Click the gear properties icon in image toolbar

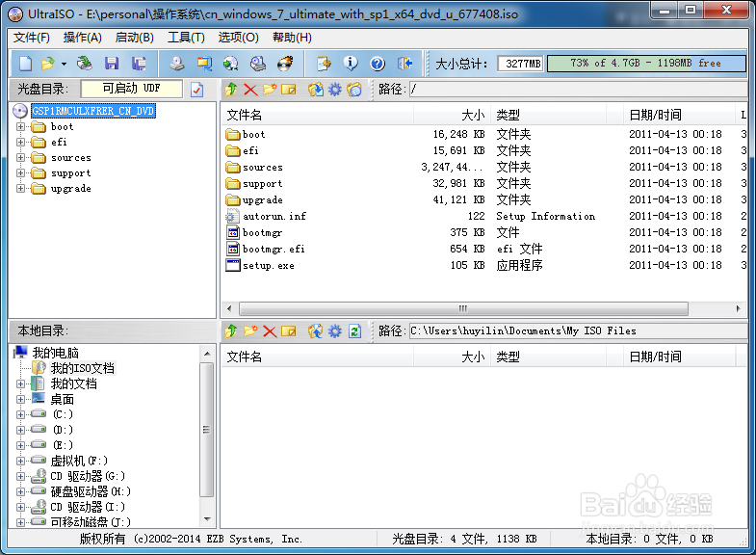pyautogui.click(x=334, y=90)
